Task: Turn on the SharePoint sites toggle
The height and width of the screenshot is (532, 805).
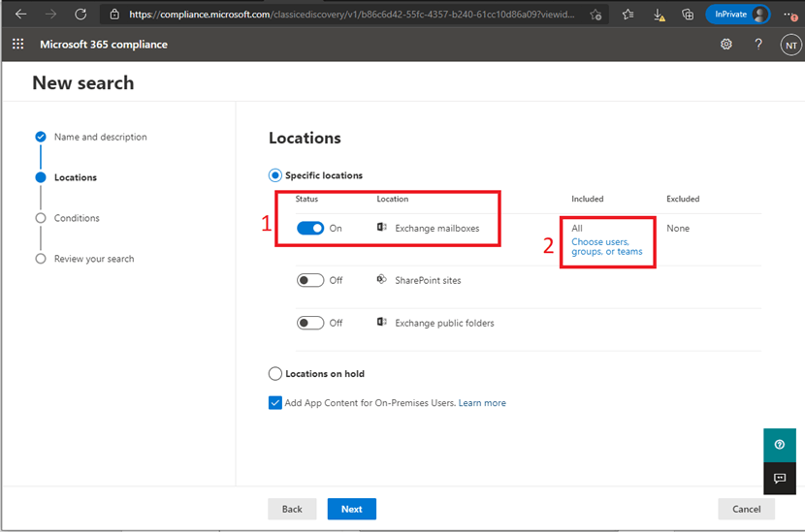Action: 310,280
